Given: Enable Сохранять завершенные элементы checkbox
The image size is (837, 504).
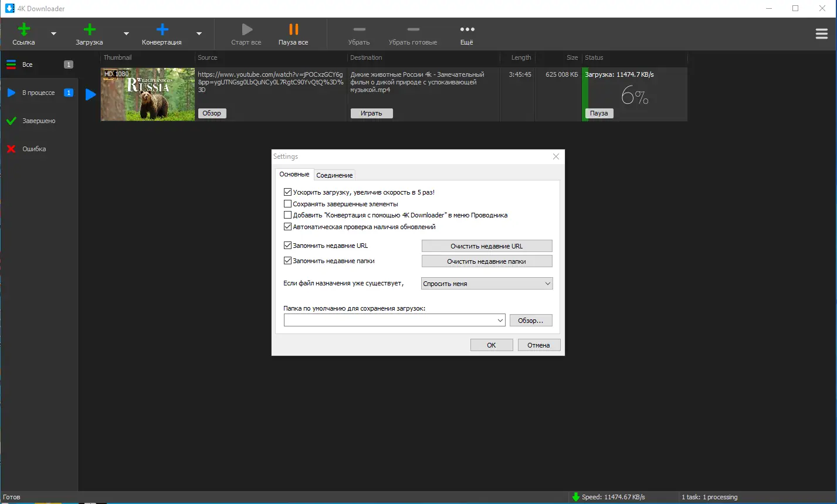Looking at the screenshot, I should pyautogui.click(x=287, y=204).
